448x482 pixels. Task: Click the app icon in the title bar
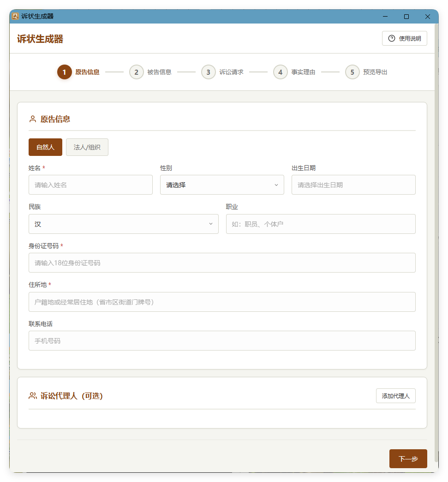15,16
